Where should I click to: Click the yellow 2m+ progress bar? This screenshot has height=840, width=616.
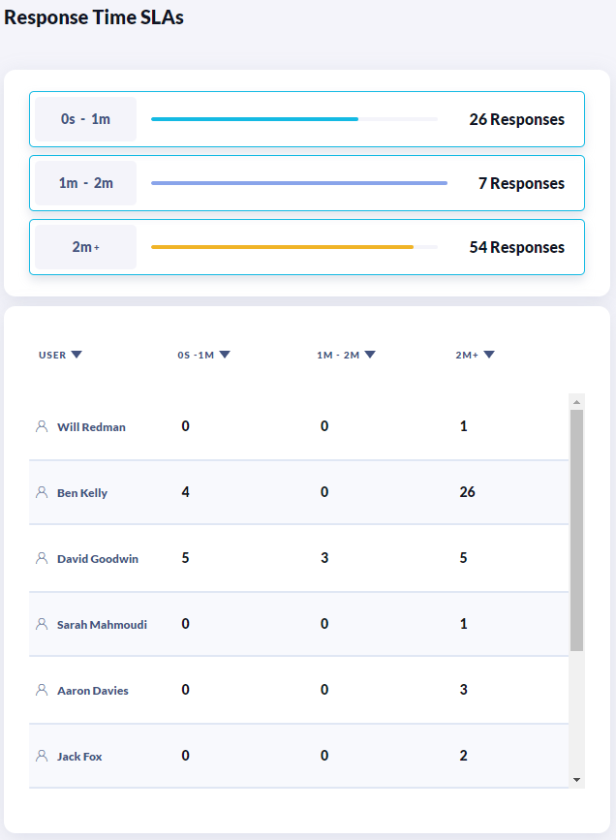(x=282, y=247)
